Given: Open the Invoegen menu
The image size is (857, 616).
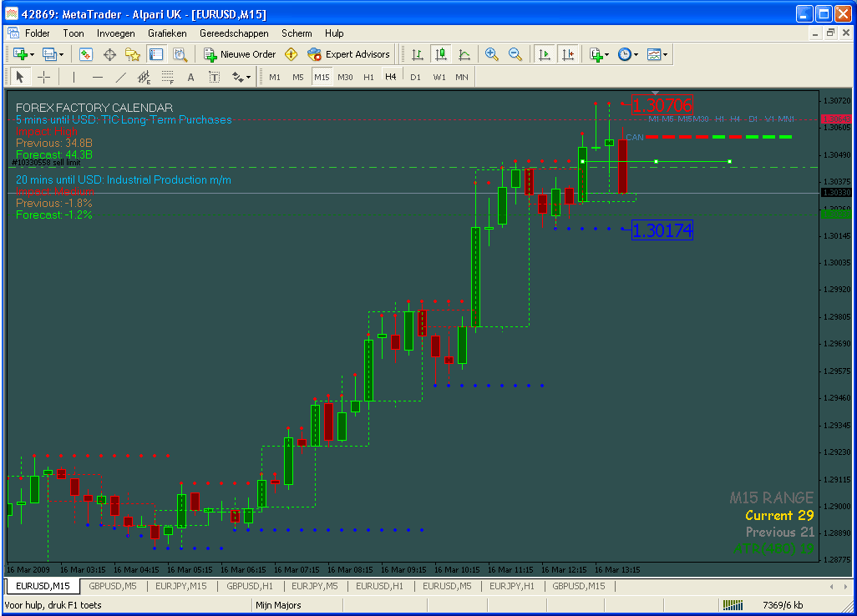Looking at the screenshot, I should point(116,33).
